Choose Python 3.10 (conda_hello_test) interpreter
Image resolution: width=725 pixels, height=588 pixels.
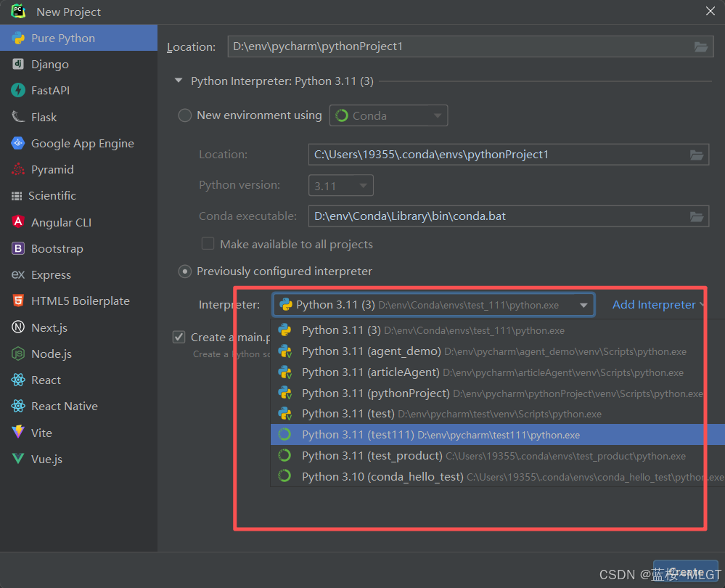click(x=498, y=476)
